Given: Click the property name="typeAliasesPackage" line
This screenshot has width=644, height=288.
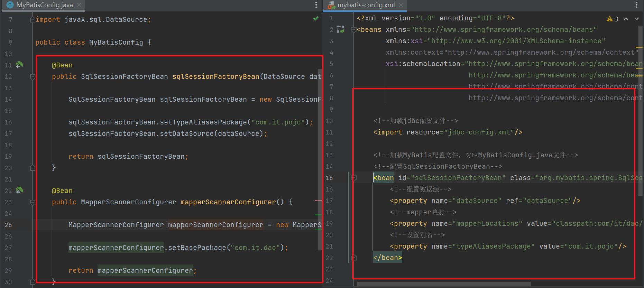Looking at the screenshot, I should coord(508,246).
